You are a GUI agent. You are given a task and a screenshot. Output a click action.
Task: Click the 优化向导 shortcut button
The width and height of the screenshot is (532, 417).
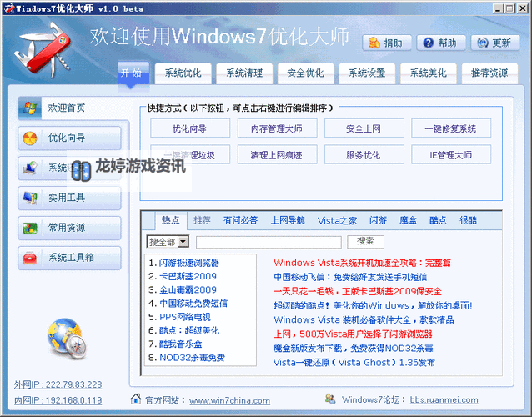point(190,128)
